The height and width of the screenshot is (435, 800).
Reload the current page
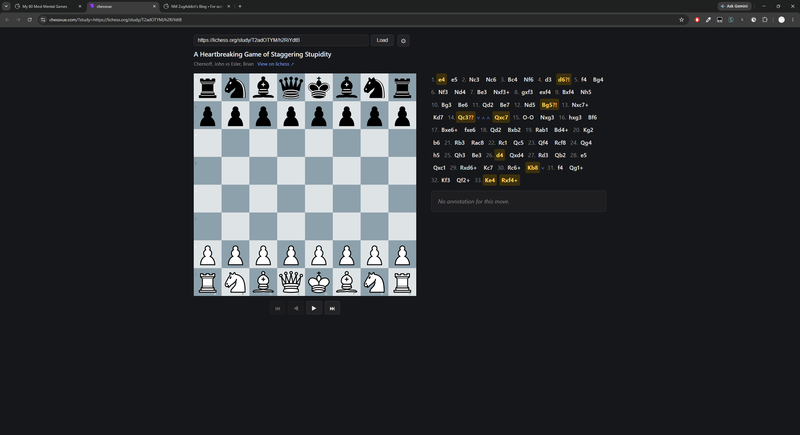pyautogui.click(x=30, y=20)
